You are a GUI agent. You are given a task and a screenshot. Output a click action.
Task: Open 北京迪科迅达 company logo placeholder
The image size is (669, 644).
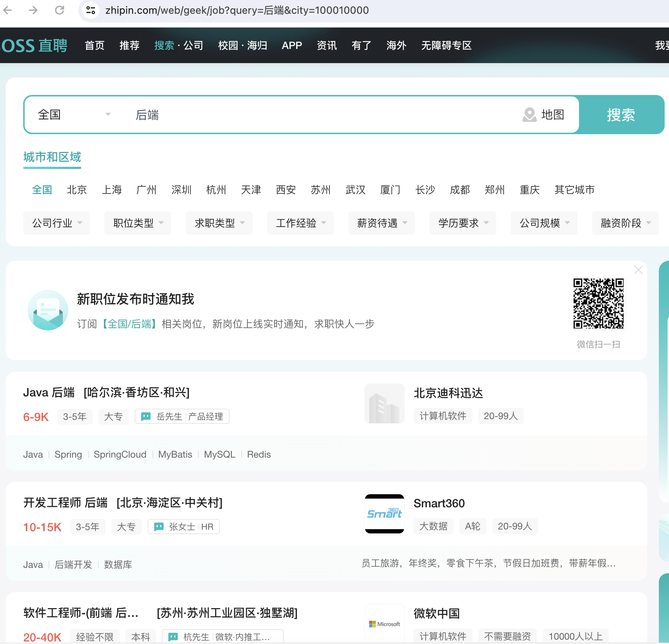click(x=385, y=404)
